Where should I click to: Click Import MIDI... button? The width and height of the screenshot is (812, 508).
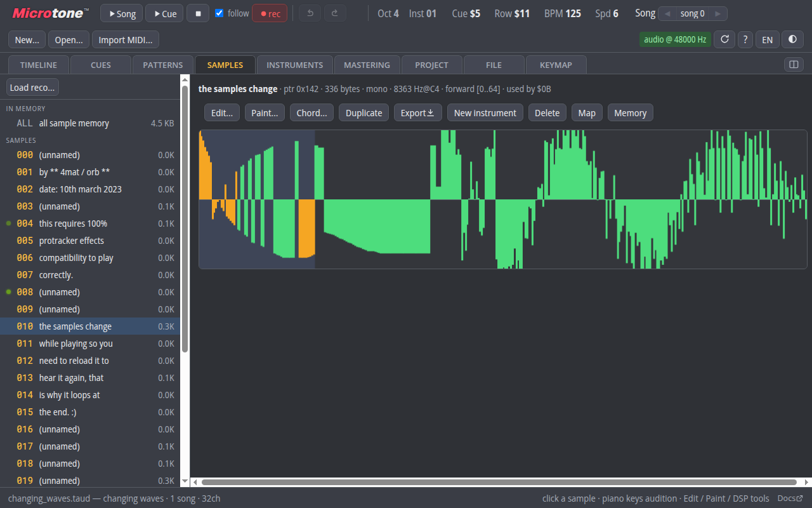[x=126, y=39]
